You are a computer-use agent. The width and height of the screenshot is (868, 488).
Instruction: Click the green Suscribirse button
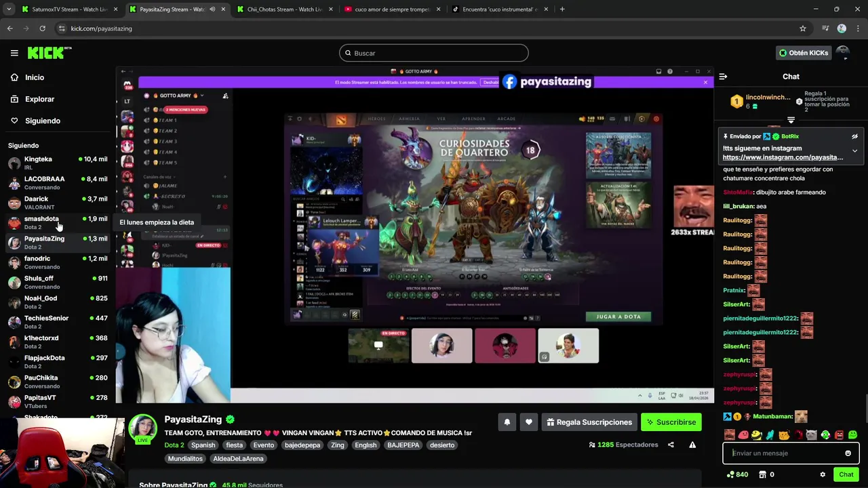point(671,422)
